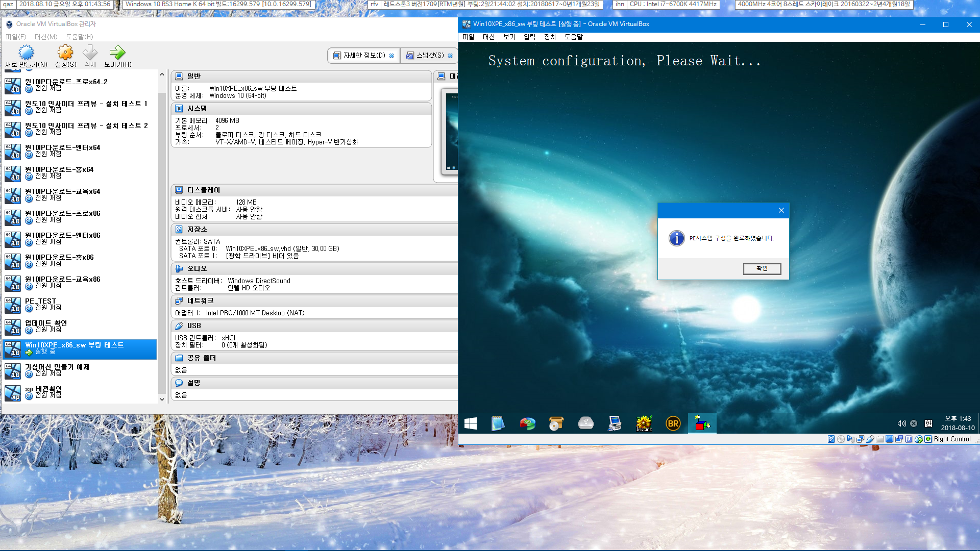Collapse the Description (설명) section header
The image size is (980, 551).
coord(314,383)
